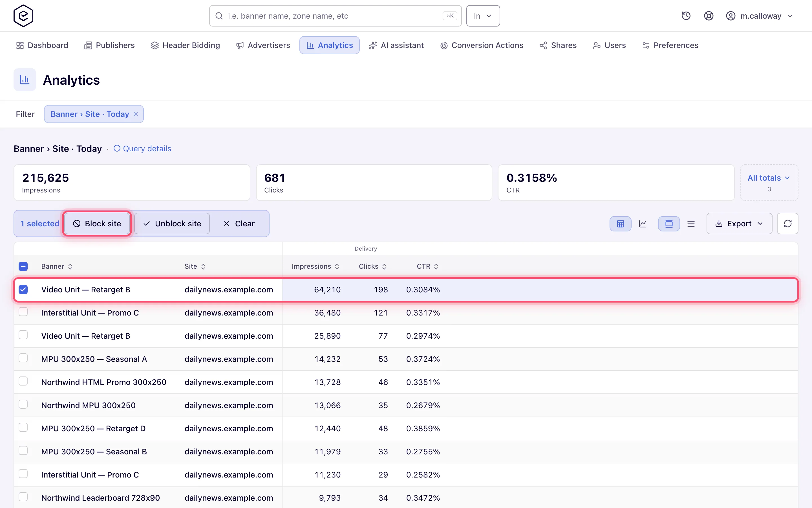The image size is (812, 508).
Task: Expand the m.calloway account menu
Action: click(759, 16)
